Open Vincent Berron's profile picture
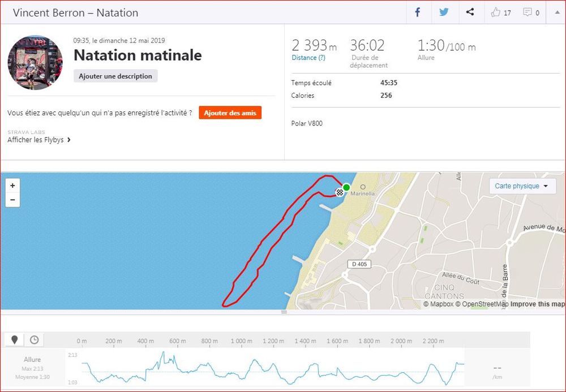Viewport: 566px width, 392px height. pos(35,63)
